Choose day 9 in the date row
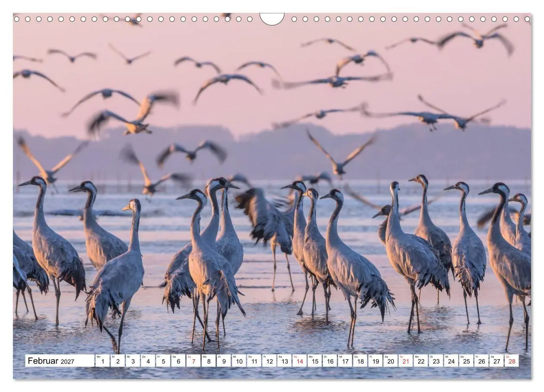This screenshot has width=544, height=392. (x=224, y=361)
